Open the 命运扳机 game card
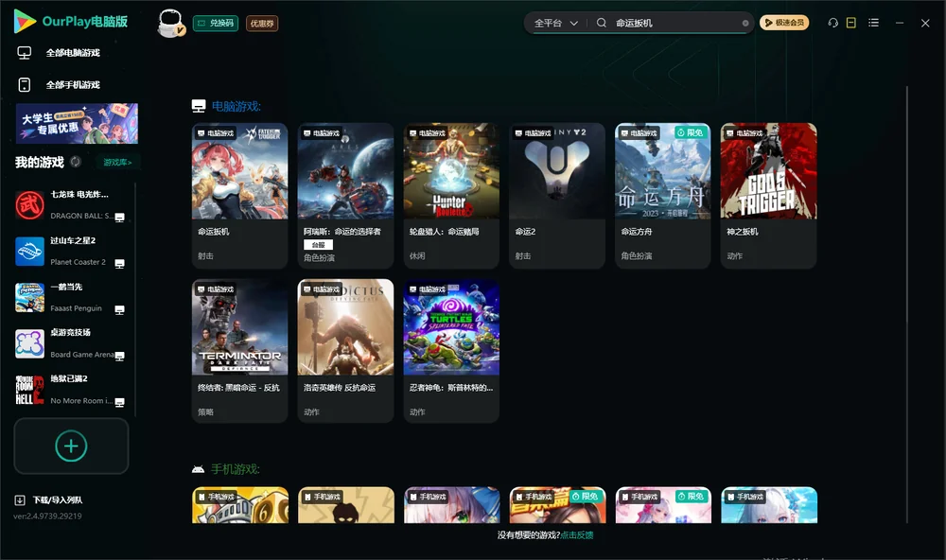Screen dimensions: 946x560 point(240,196)
